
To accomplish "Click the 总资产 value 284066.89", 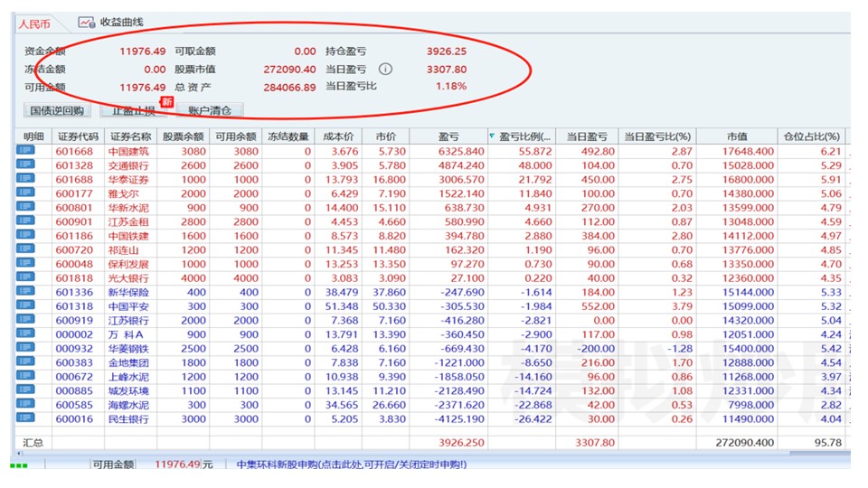I will click(289, 88).
